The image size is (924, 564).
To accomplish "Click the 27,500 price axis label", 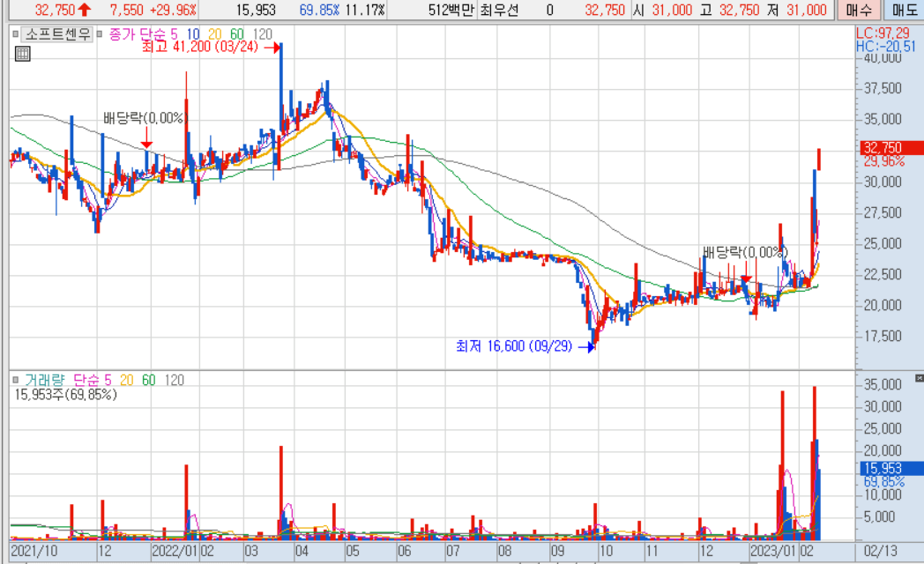I will 883,212.
